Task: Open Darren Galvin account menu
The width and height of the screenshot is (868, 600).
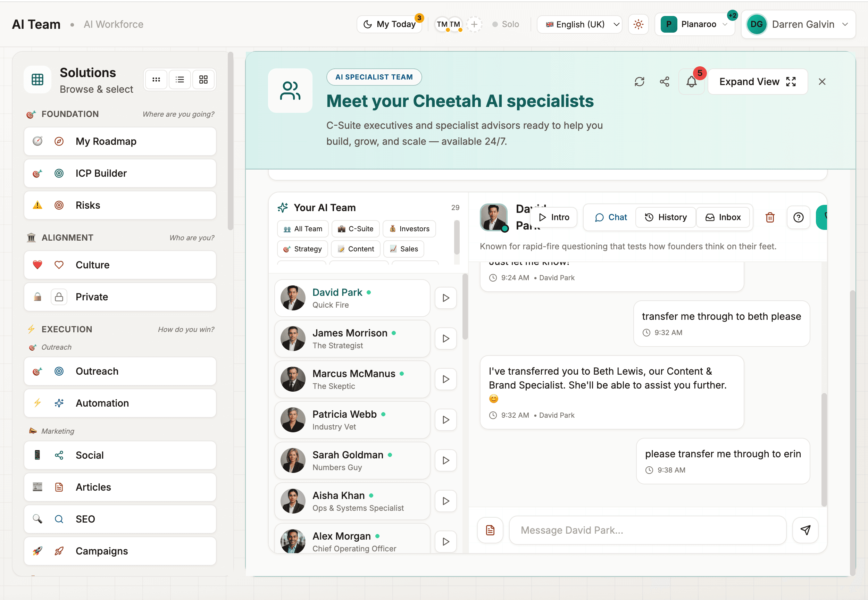Action: tap(798, 24)
